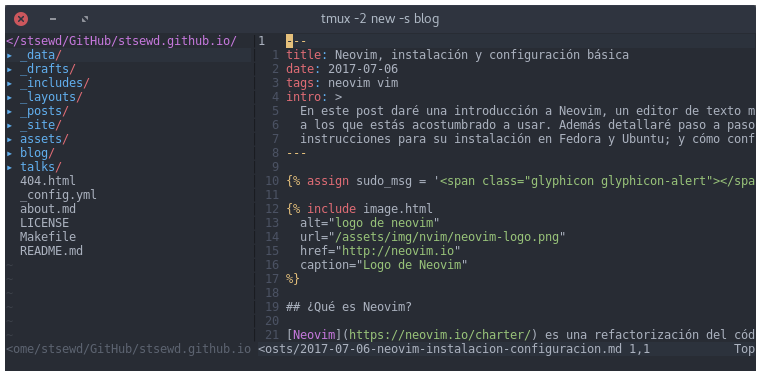Click 'a los que estás acostumbrado' line
The height and width of the screenshot is (380, 765).
pyautogui.click(x=527, y=125)
